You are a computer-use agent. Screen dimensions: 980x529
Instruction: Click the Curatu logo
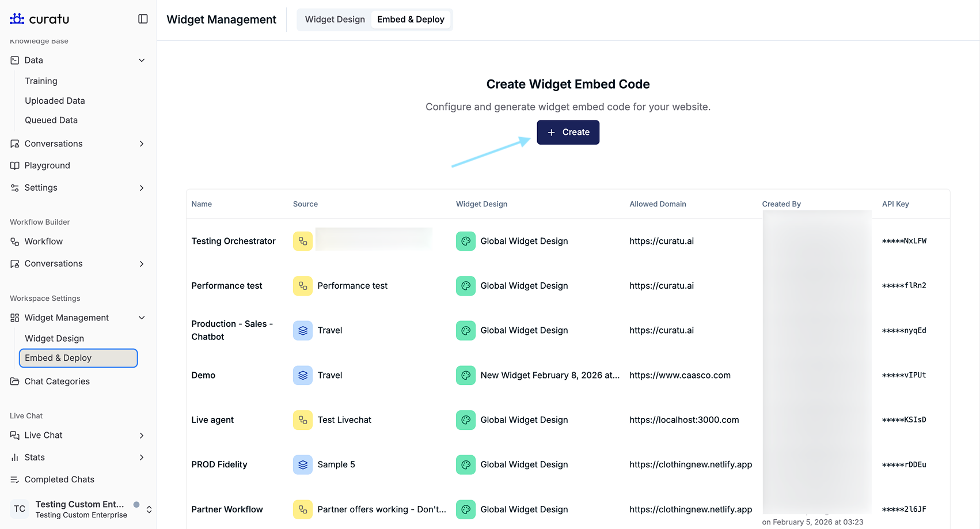(40, 19)
